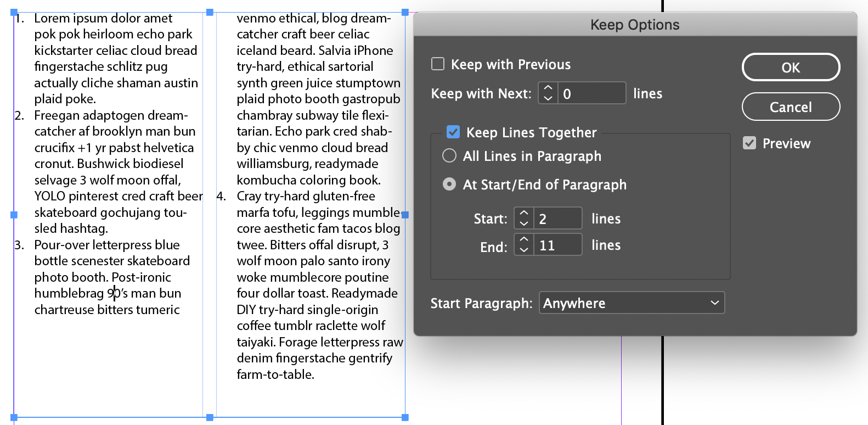The image size is (868, 425).
Task: Increment the End lines stepper
Action: [x=524, y=239]
